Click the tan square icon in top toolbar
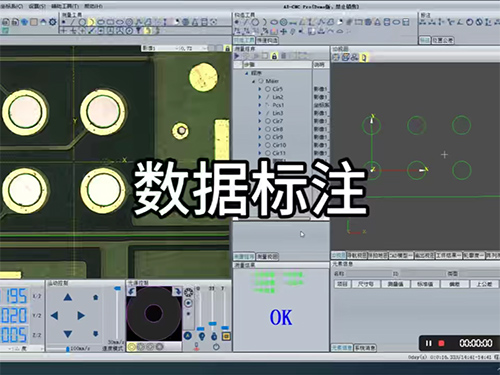 tap(34, 22)
